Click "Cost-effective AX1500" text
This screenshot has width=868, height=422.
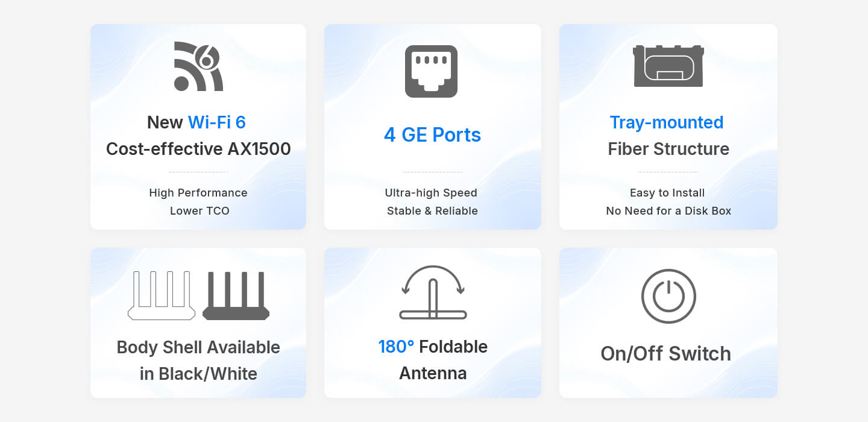[x=198, y=149]
